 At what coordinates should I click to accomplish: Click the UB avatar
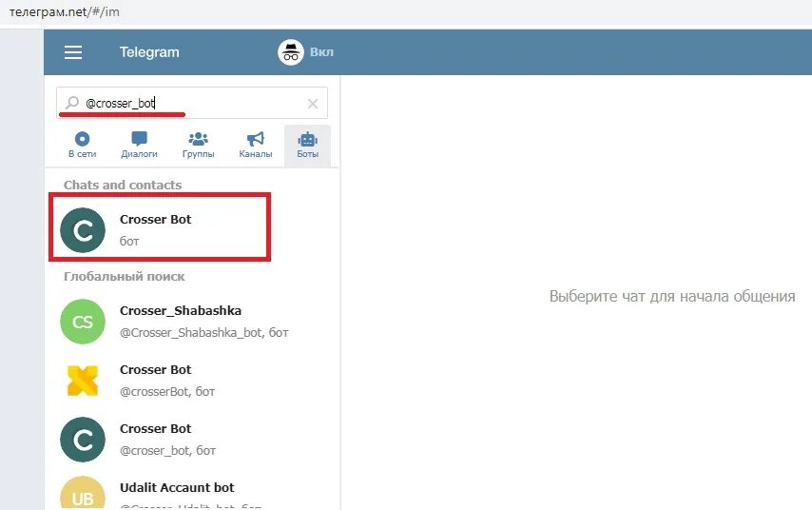click(83, 494)
